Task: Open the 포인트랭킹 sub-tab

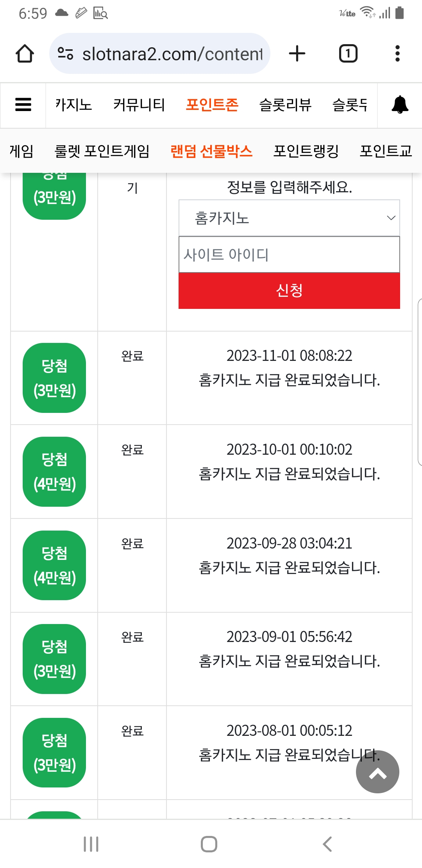Action: [x=306, y=151]
